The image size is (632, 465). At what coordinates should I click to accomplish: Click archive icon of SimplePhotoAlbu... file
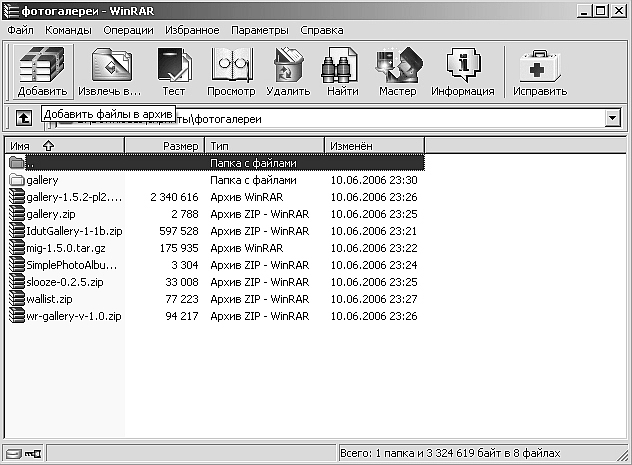pyautogui.click(x=17, y=265)
